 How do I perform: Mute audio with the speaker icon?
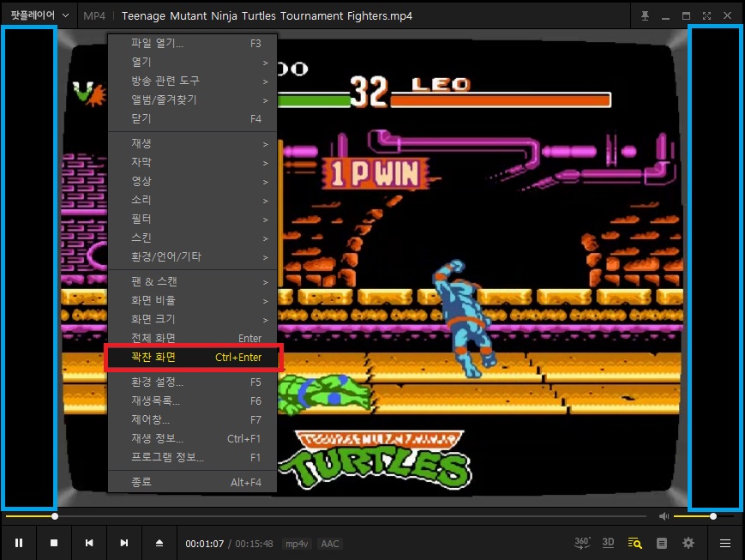point(664,516)
